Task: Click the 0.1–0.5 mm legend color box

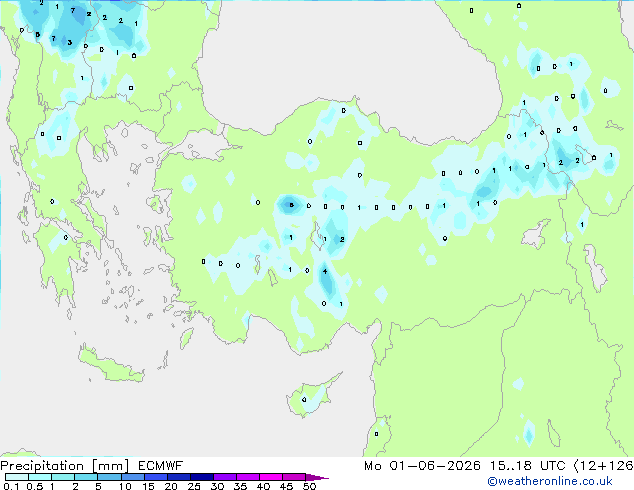Action: (17, 477)
